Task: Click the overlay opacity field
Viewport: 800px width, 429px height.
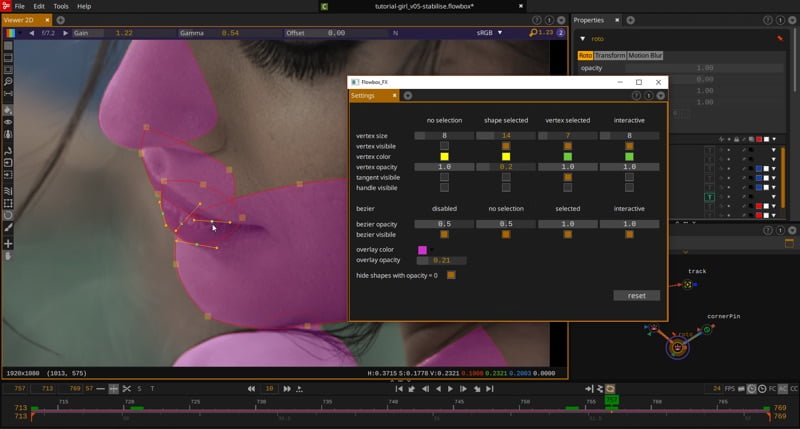Action: (441, 260)
